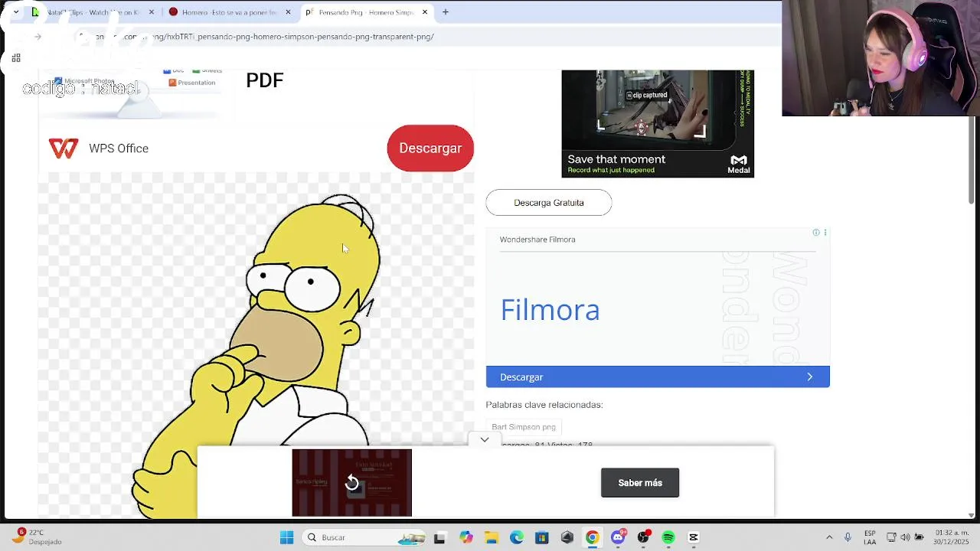Click the Medal logo in the ad

pos(739,164)
